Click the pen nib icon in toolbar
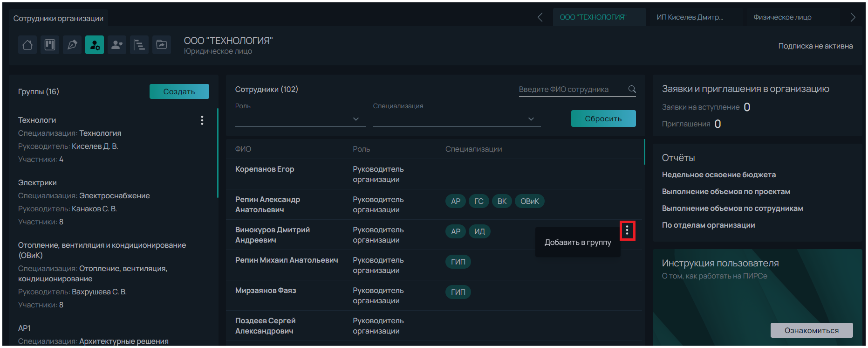 pos(72,45)
